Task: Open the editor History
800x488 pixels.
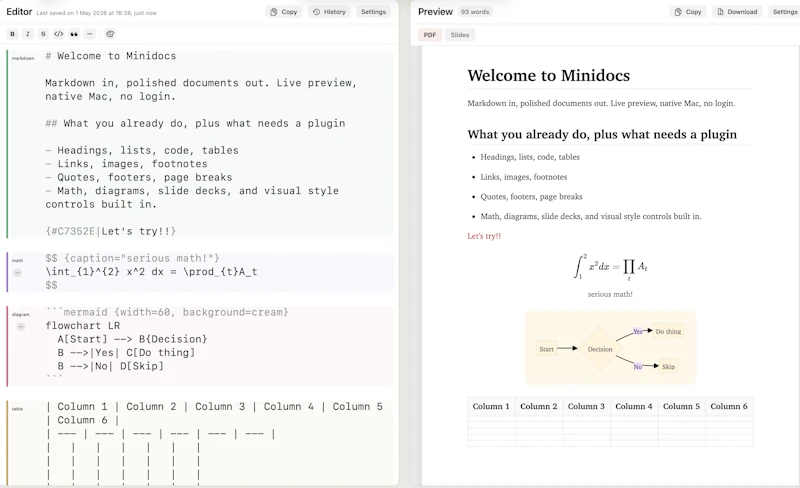Action: tap(329, 12)
